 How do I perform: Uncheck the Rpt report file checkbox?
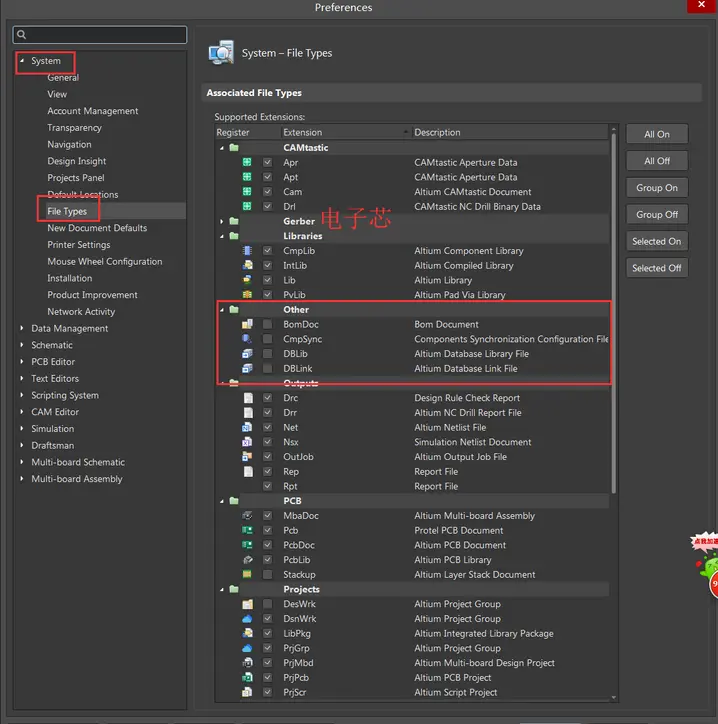point(267,486)
